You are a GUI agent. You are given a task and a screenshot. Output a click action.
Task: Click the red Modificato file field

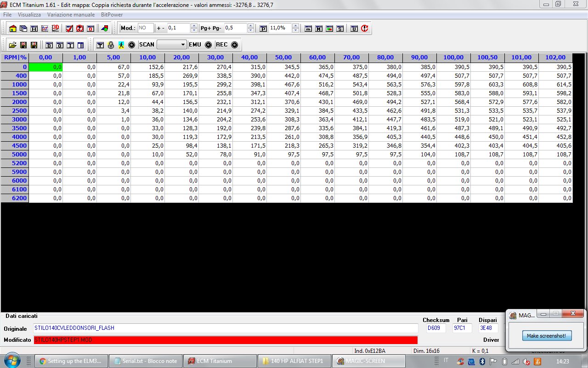(225, 340)
